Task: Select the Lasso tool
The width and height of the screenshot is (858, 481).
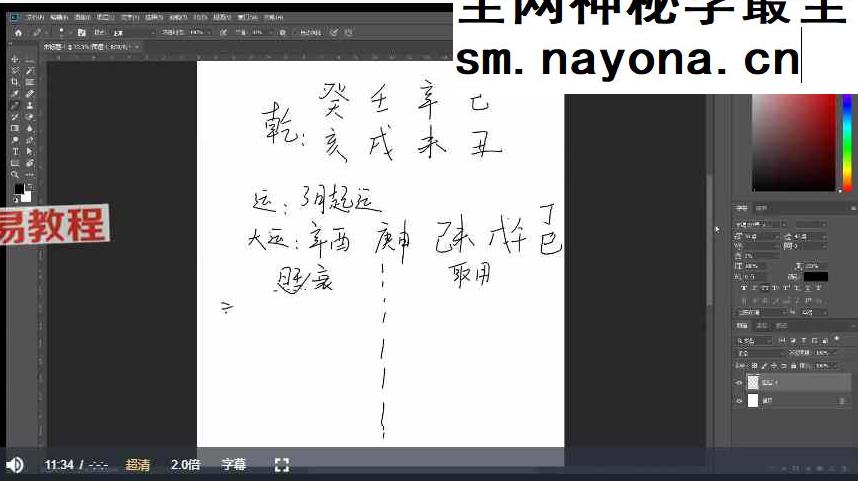Action: pos(15,71)
